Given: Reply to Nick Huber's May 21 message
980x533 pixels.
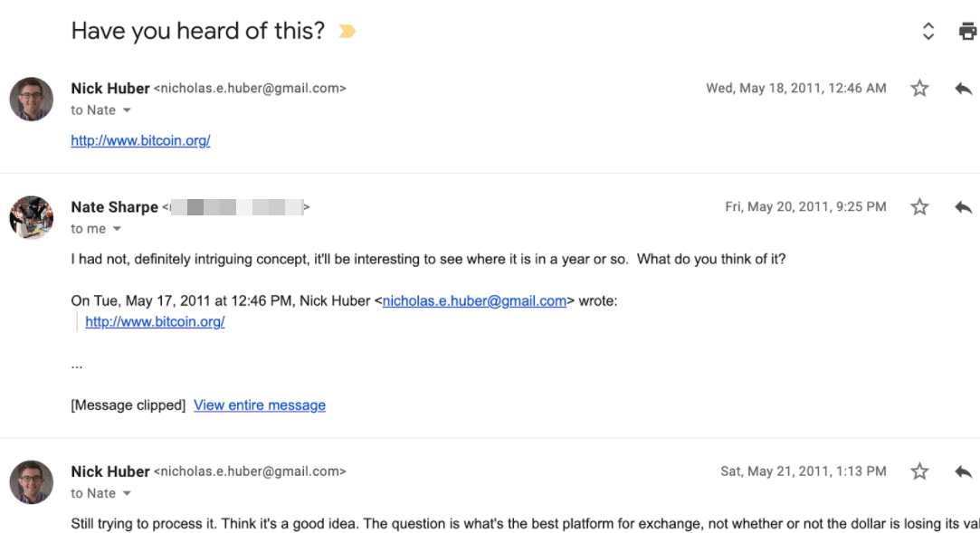Looking at the screenshot, I should point(963,471).
